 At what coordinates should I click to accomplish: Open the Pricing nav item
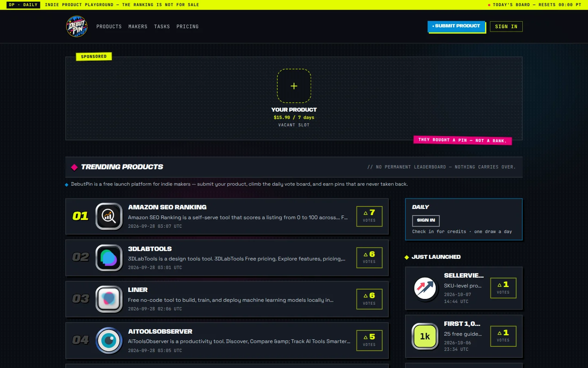tap(187, 27)
